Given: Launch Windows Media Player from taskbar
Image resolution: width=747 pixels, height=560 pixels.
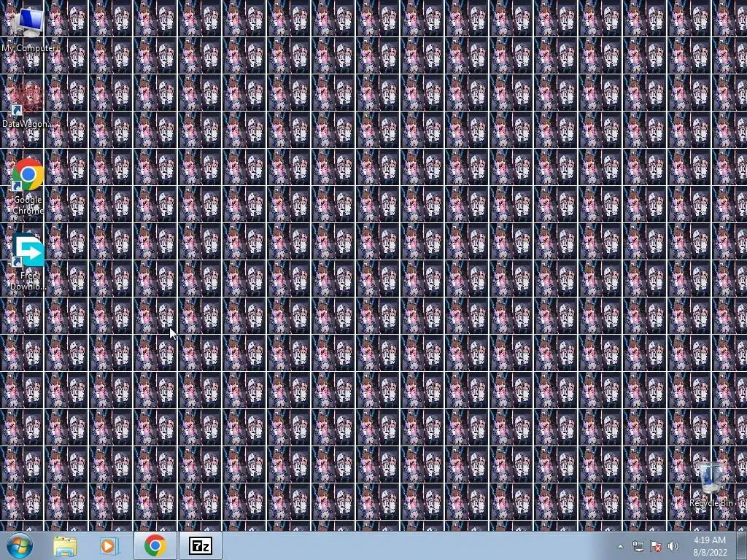Looking at the screenshot, I should [x=109, y=545].
